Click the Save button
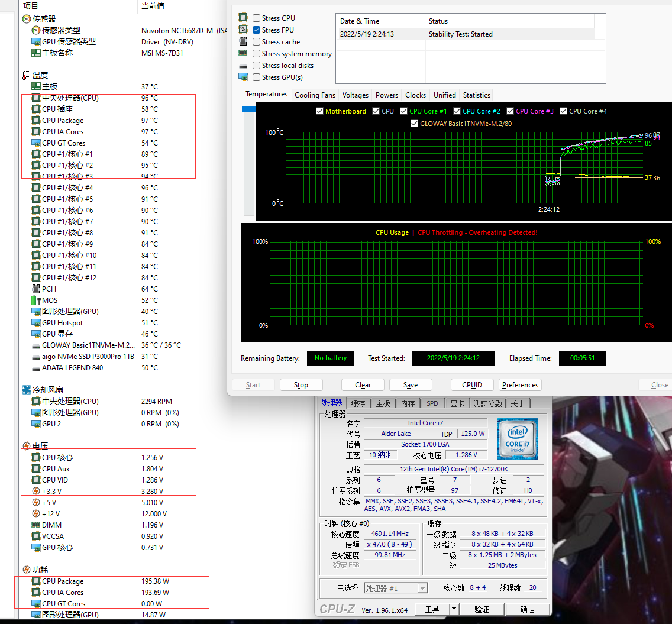This screenshot has height=624, width=672. (410, 385)
